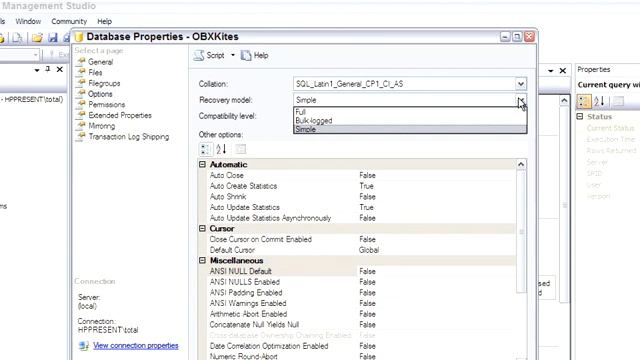This screenshot has width=640, height=360.
Task: Click alphabetical sort icon in Properties window
Action: pyautogui.click(x=599, y=101)
